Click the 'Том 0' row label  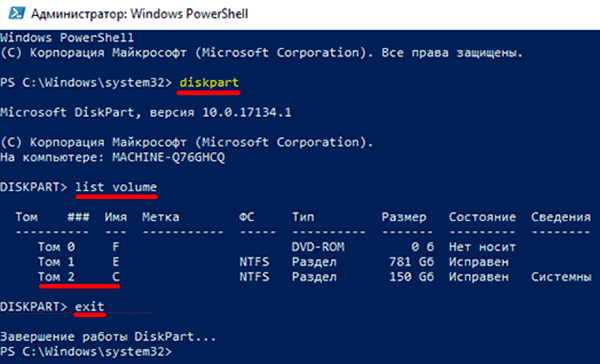(x=56, y=247)
